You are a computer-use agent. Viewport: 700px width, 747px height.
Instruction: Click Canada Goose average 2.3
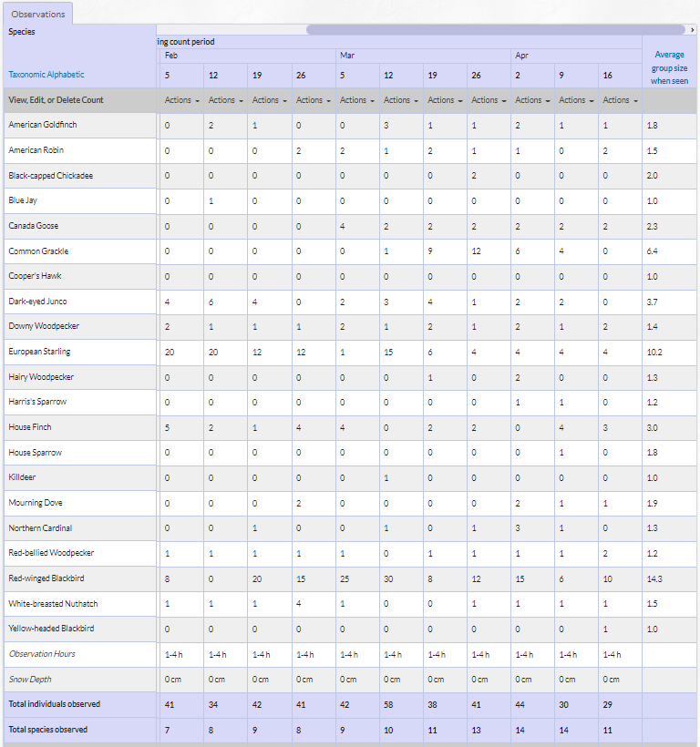pos(652,226)
